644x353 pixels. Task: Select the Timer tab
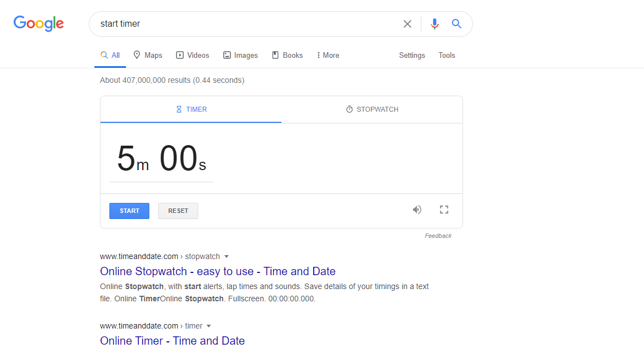tap(191, 110)
